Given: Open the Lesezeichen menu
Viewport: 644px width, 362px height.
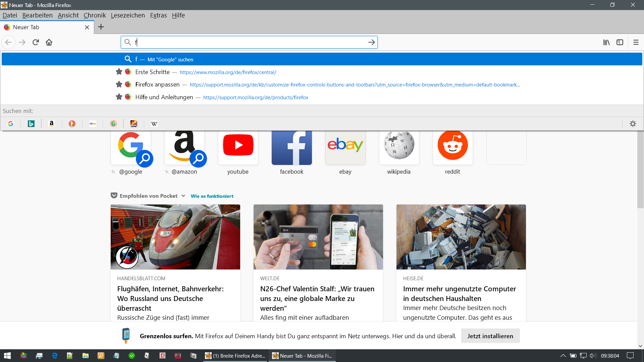Looking at the screenshot, I should pyautogui.click(x=127, y=15).
